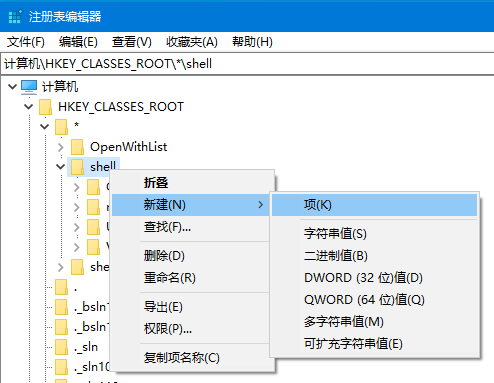
Task: Select the ._sln tree item
Action: (86, 347)
